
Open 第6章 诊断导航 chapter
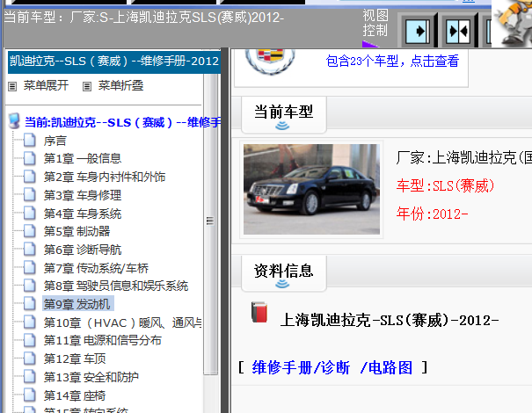tap(83, 250)
